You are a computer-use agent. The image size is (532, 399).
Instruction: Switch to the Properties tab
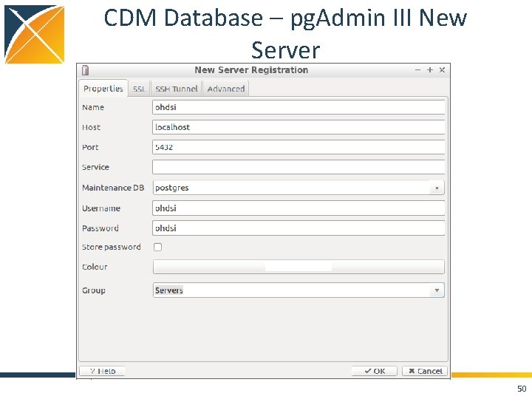[103, 89]
